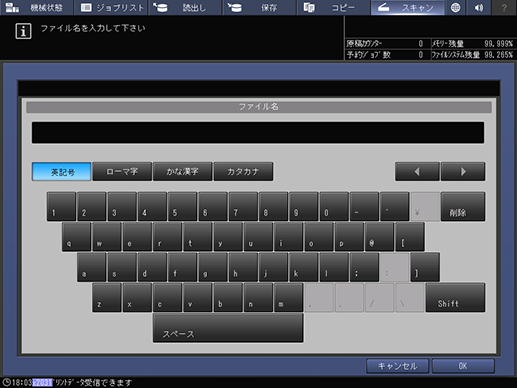Image resolution: width=517 pixels, height=388 pixels.
Task: Tap the h key
Action: (243, 267)
